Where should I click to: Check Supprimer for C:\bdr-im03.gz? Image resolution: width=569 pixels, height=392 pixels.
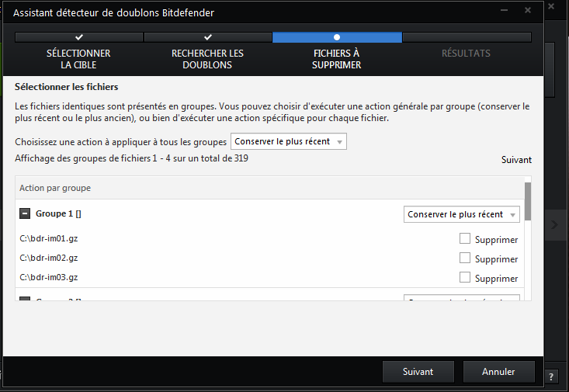pyautogui.click(x=465, y=277)
